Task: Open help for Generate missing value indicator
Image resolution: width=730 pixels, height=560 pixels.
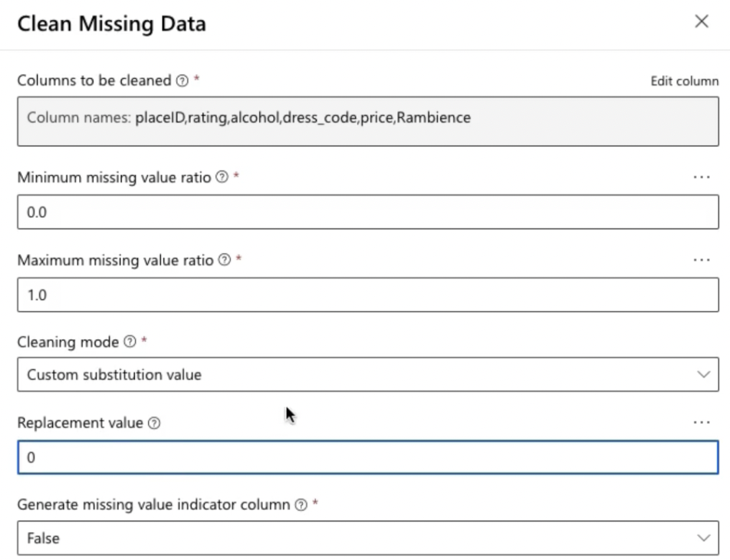Action: pos(301,506)
